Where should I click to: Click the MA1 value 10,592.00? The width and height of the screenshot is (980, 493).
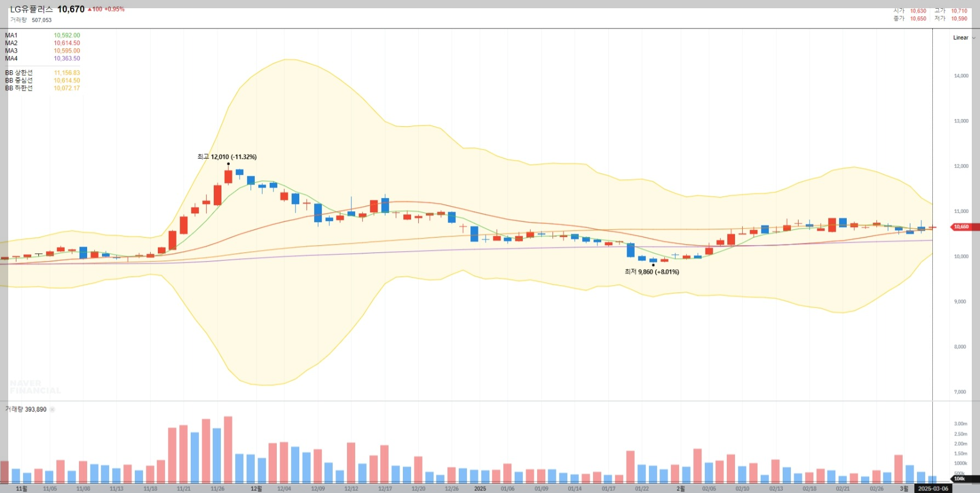tap(67, 35)
